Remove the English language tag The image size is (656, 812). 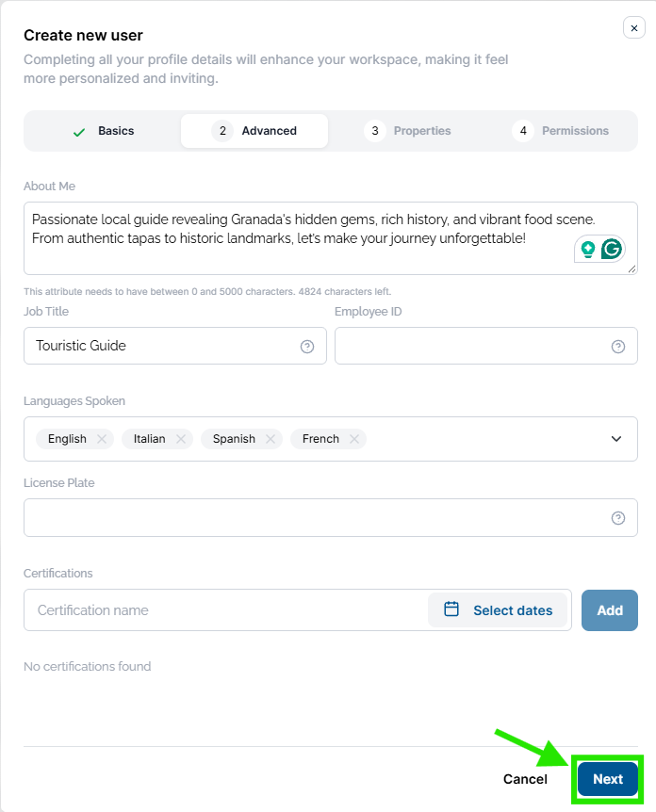102,439
